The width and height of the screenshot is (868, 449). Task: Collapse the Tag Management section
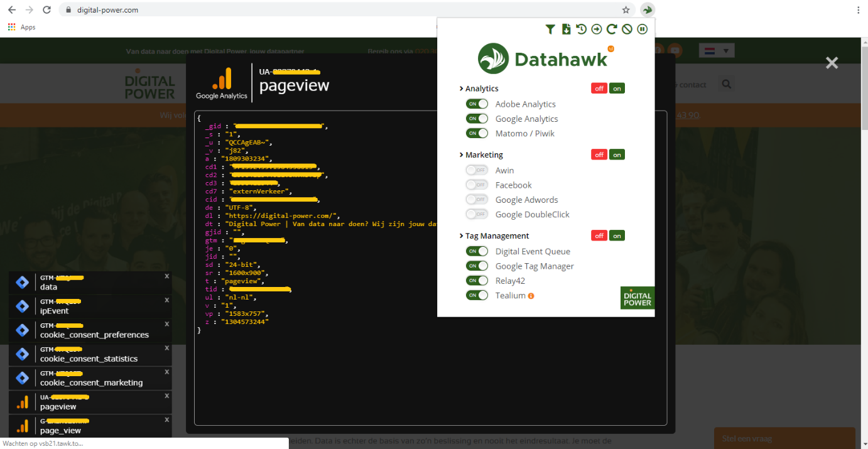tap(494, 235)
